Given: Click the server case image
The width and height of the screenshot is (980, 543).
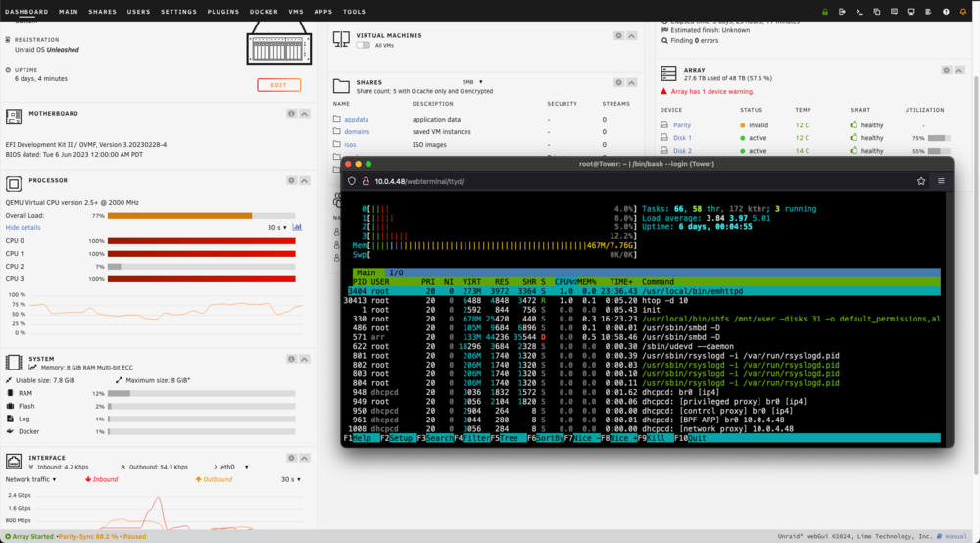Looking at the screenshot, I should pyautogui.click(x=278, y=44).
